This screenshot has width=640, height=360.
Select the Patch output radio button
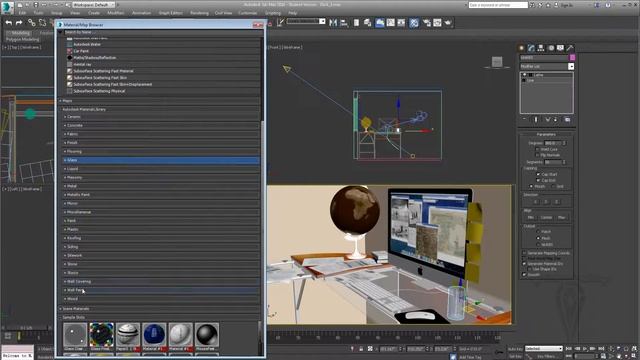(x=538, y=231)
